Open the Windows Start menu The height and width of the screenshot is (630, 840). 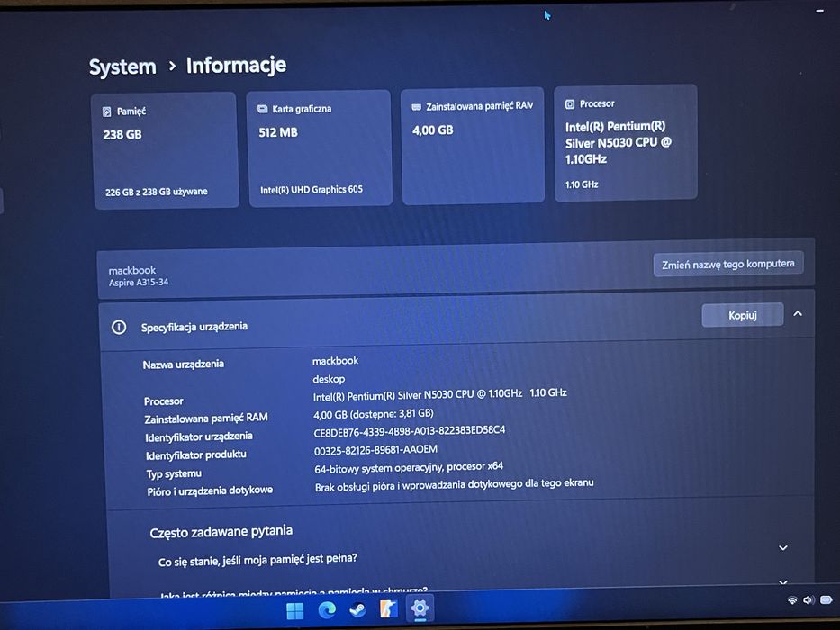(294, 611)
